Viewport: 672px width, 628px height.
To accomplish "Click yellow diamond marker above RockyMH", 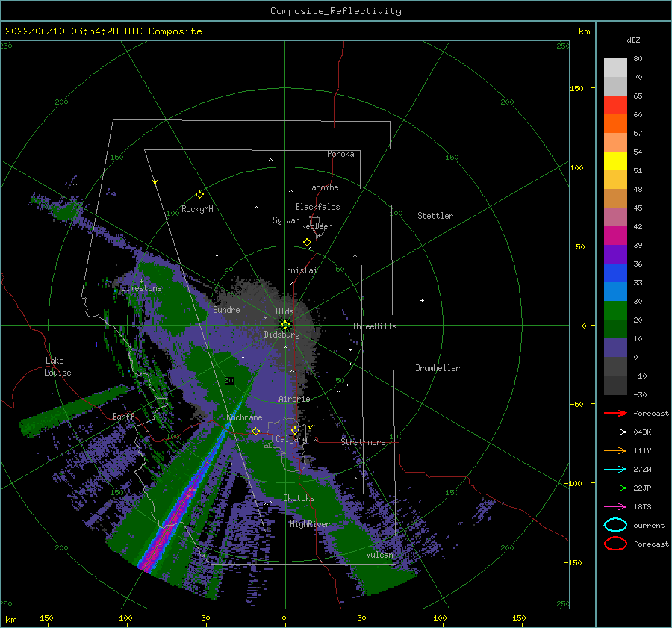I will (x=199, y=195).
